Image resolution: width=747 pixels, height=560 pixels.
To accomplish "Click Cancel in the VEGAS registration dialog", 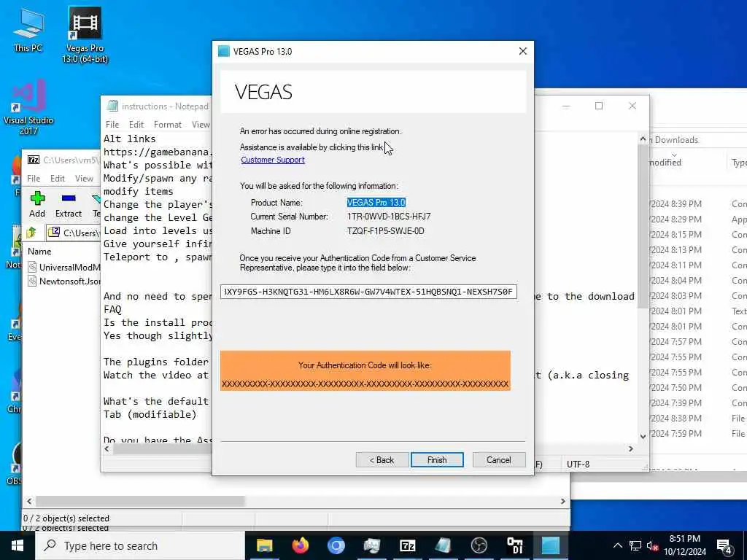I will [499, 460].
